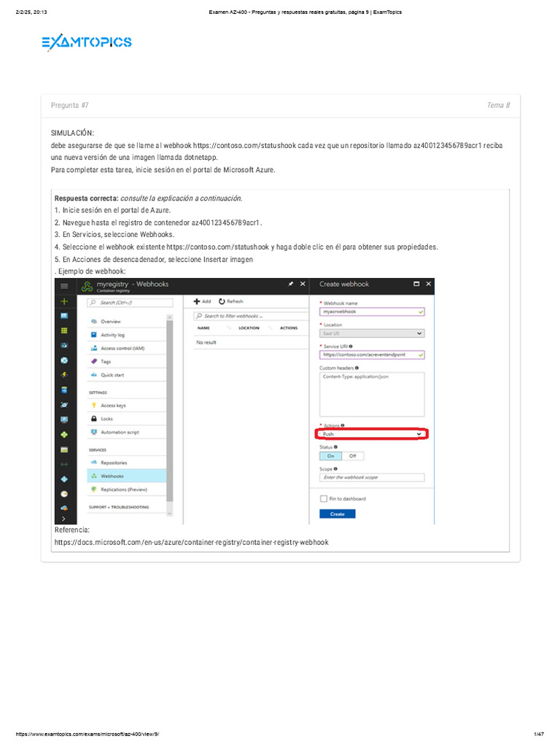Click the Overview cloud icon
The image size is (560, 747).
point(94,322)
